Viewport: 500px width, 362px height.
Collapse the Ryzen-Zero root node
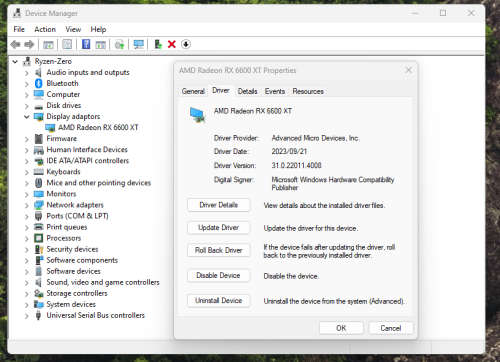pyautogui.click(x=15, y=62)
